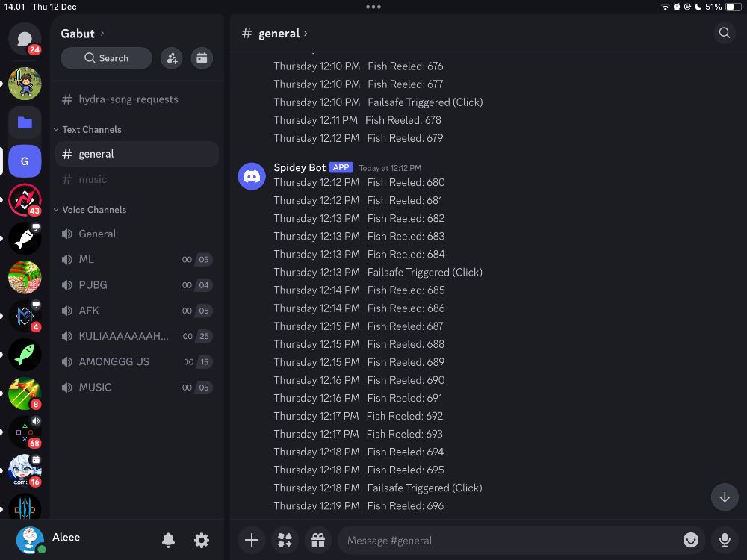
Task: Join the MUSIC voice channel
Action: [137, 387]
